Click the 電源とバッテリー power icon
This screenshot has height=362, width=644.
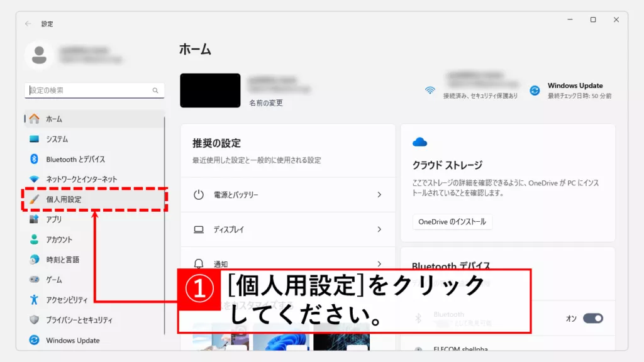pos(199,195)
